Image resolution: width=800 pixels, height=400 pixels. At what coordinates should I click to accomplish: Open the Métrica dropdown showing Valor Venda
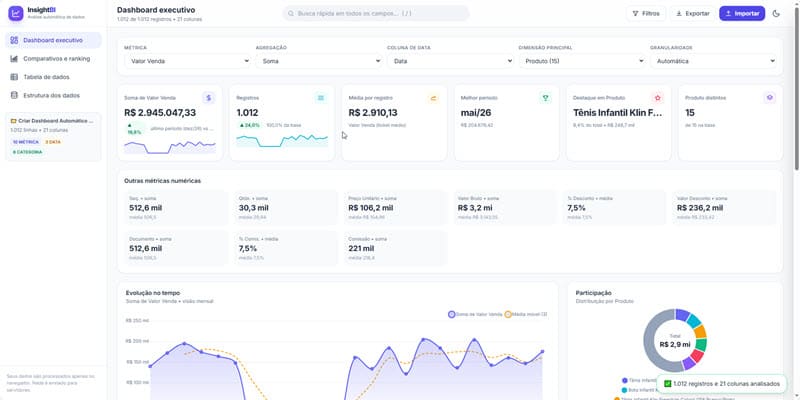(x=187, y=61)
